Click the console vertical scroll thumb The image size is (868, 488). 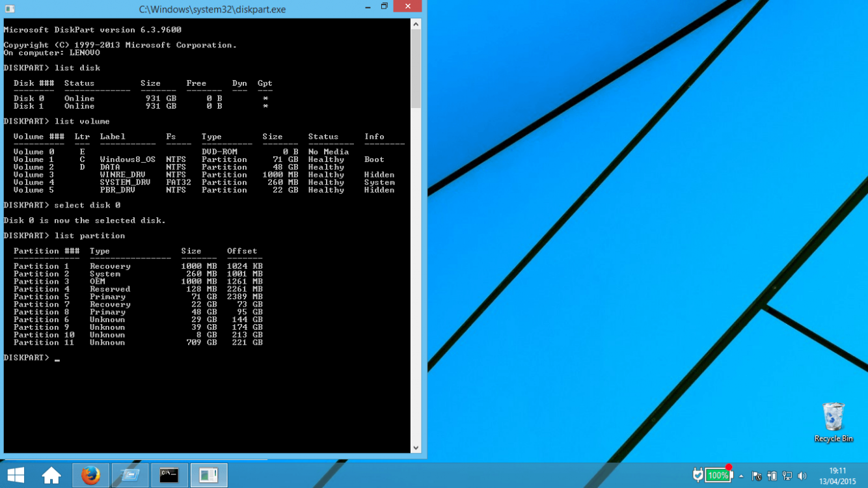pyautogui.click(x=416, y=69)
